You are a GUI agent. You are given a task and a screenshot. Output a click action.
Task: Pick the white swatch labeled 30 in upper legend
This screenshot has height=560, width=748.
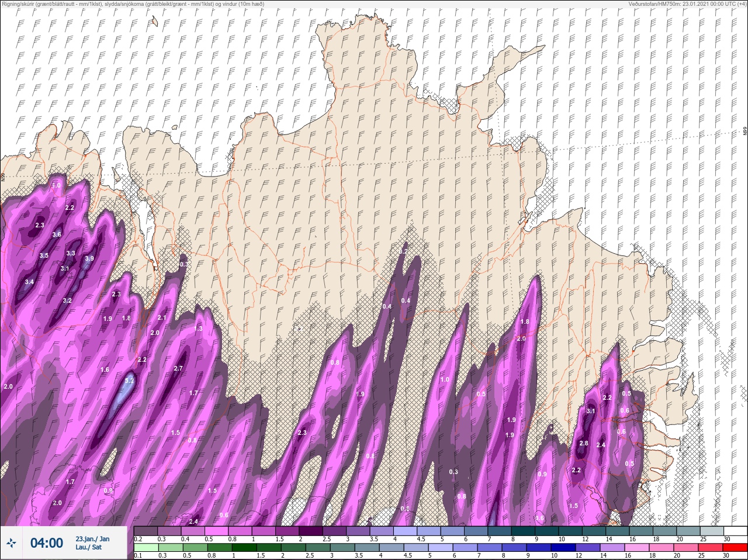click(735, 530)
